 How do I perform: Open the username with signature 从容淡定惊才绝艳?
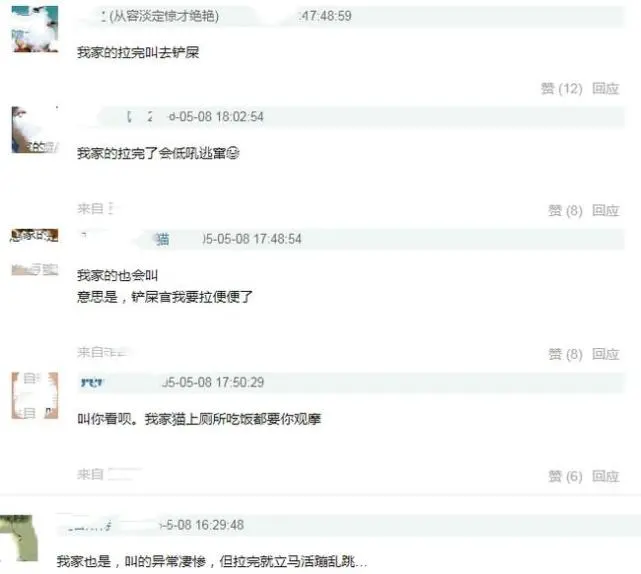click(x=160, y=16)
